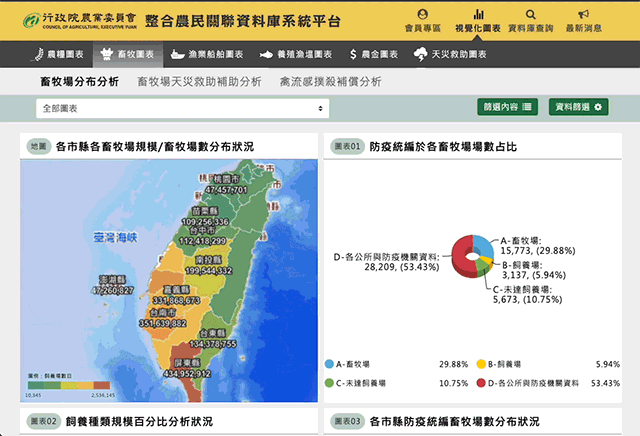Click 台東縣 label on the map
Image resolution: width=640 pixels, height=436 pixels.
213,333
